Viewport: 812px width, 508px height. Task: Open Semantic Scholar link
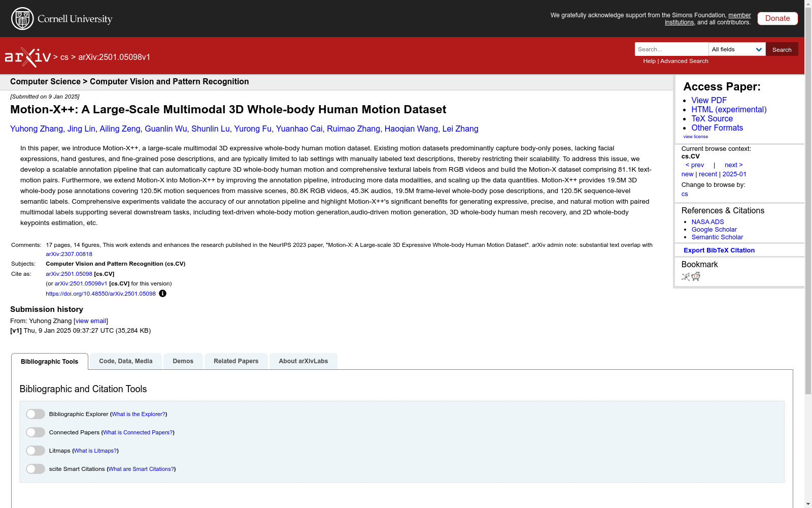[717, 237]
